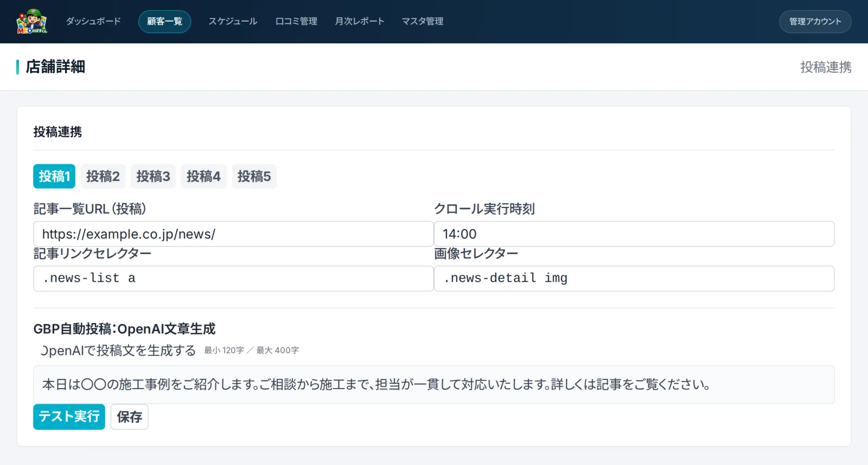Click the 最小 120字 / 最大 400字 hint text
This screenshot has width=868, height=465.
click(x=252, y=351)
